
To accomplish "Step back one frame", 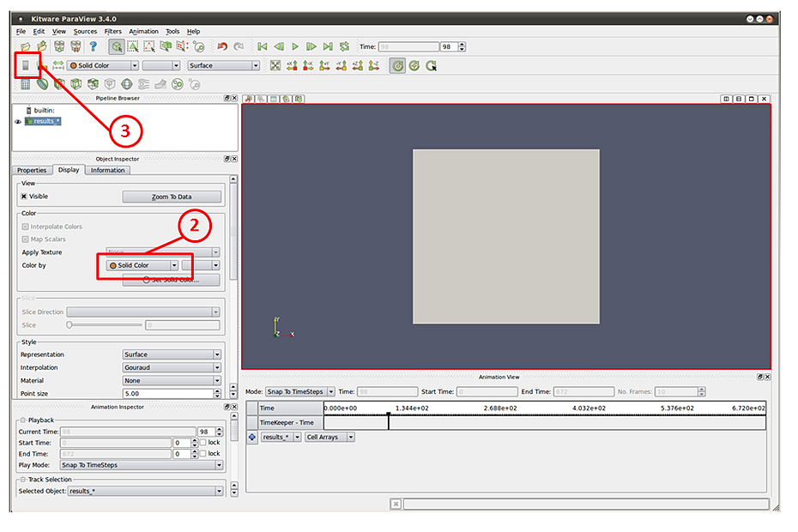I will tap(279, 47).
